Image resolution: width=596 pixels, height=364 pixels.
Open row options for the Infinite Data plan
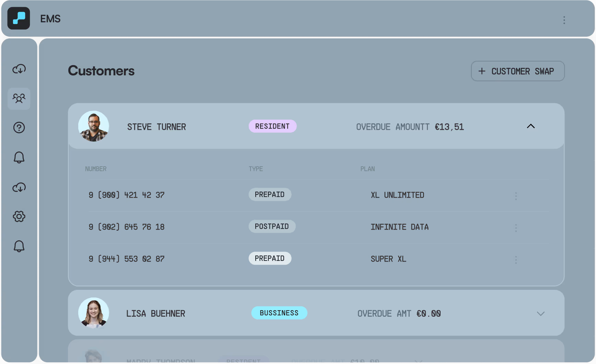tap(516, 228)
